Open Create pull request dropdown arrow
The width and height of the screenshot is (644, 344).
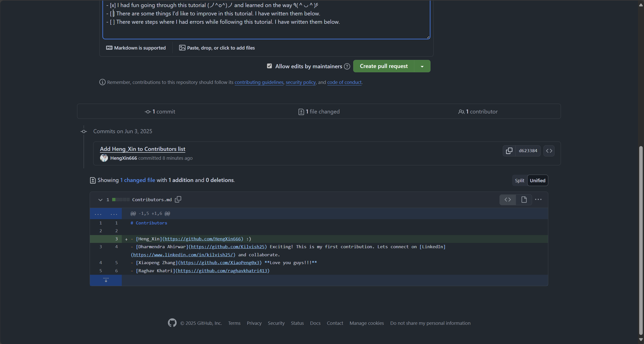pos(422,66)
